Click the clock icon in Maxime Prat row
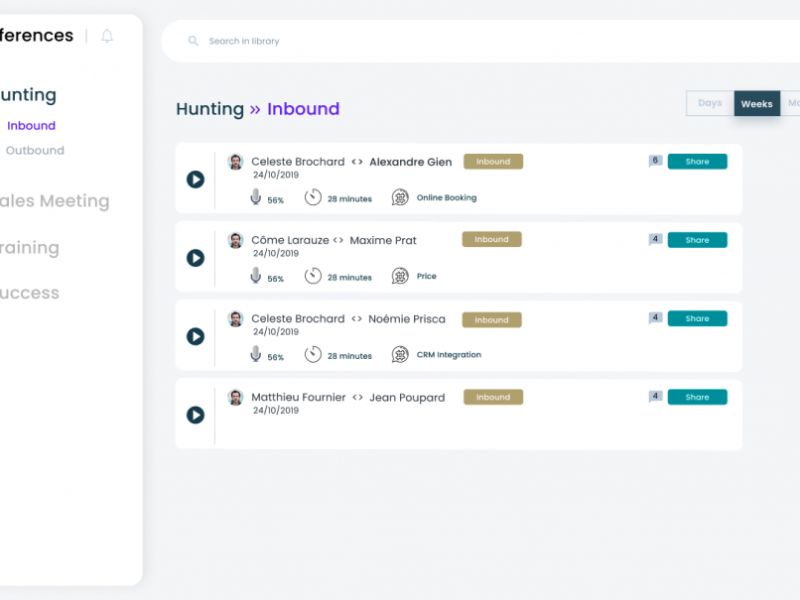Screen dimensions: 800x600 coord(313,276)
